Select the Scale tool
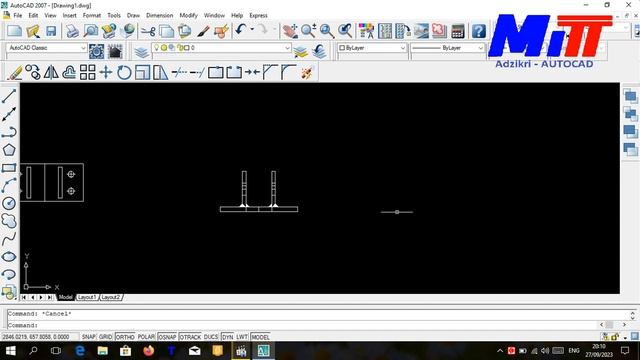 click(142, 73)
